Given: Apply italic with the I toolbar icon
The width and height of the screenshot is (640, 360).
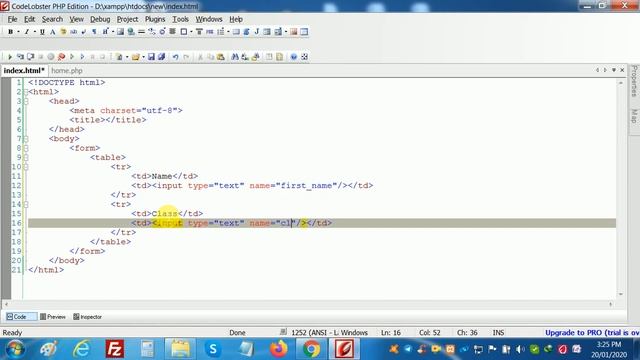Looking at the screenshot, I should tap(27, 32).
